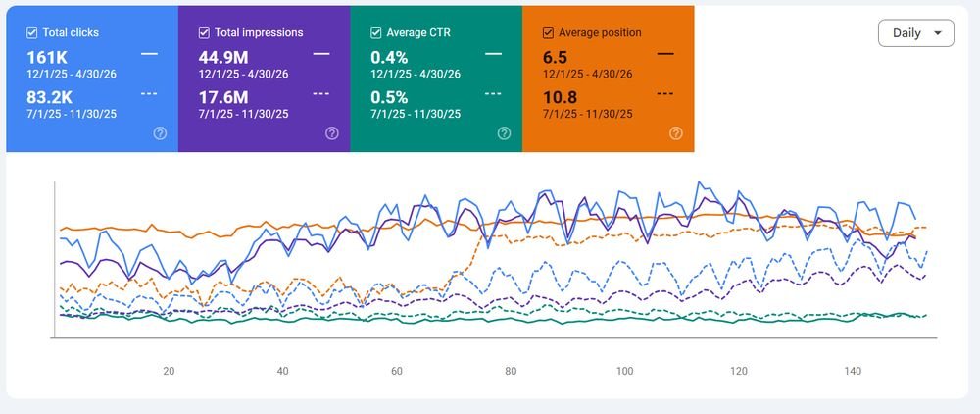Click the 0.5% previous CTR value

pyautogui.click(x=389, y=97)
